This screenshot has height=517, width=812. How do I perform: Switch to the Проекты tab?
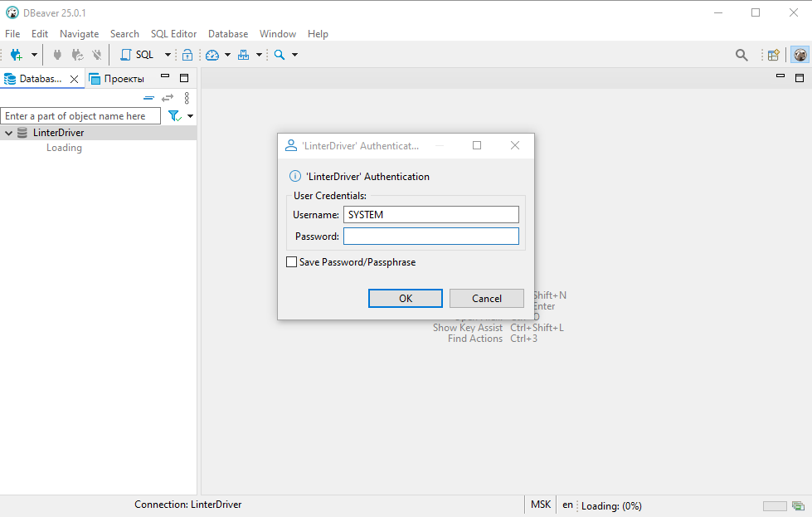tap(123, 78)
